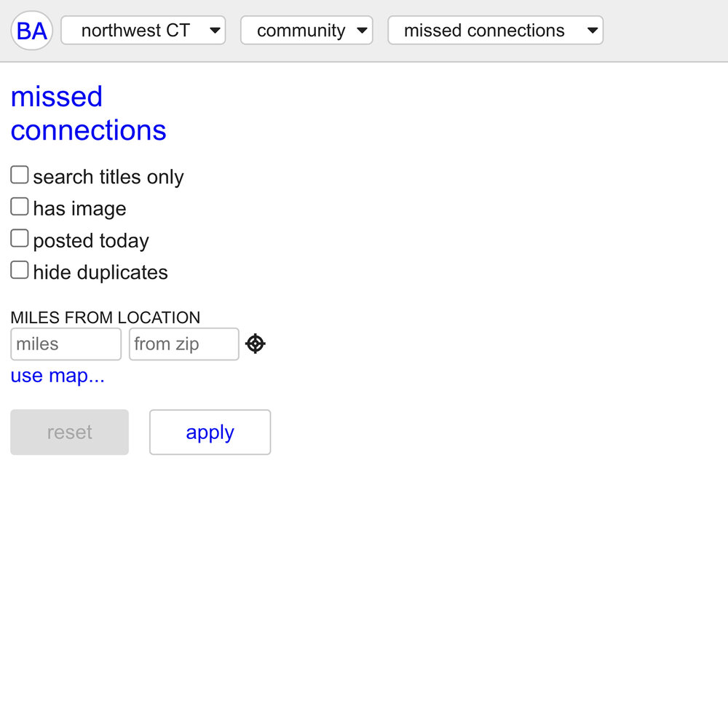Screen dimensions: 728x728
Task: Click the 'hide duplicates' label text
Action: pos(100,272)
